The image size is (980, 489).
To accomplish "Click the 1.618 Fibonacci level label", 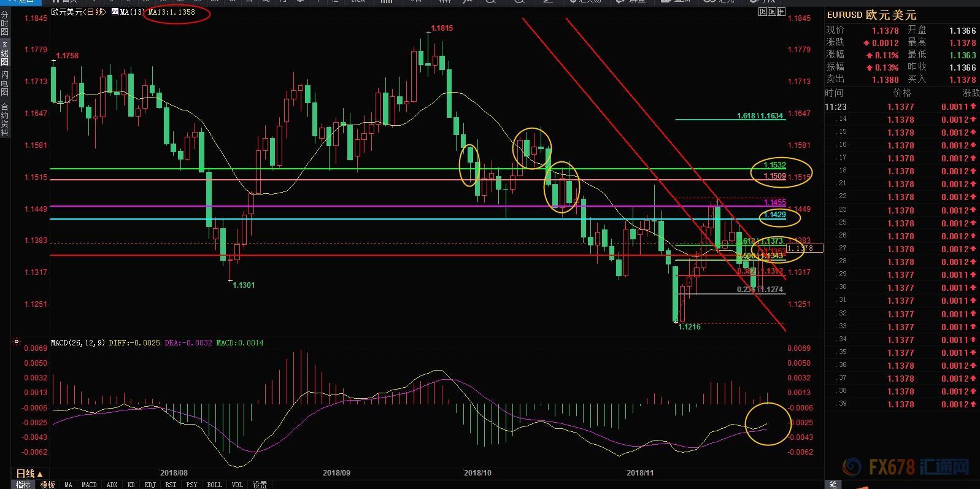I will coord(760,116).
